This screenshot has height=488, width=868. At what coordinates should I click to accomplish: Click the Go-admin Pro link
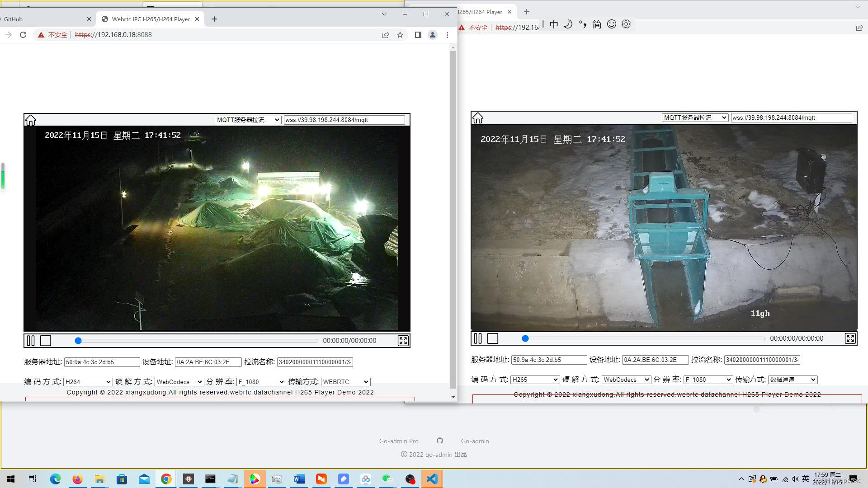pyautogui.click(x=399, y=441)
